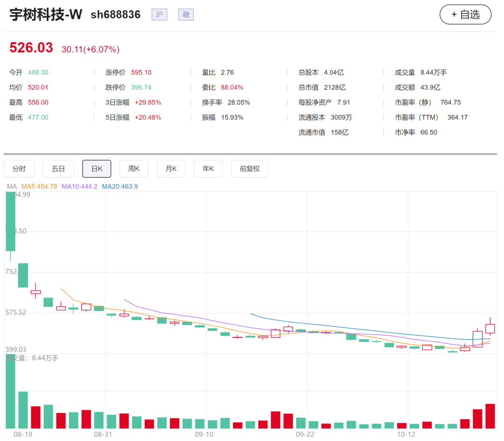The height and width of the screenshot is (441, 504).
Task: Click the 最高 value 556.00
Action: (x=38, y=102)
